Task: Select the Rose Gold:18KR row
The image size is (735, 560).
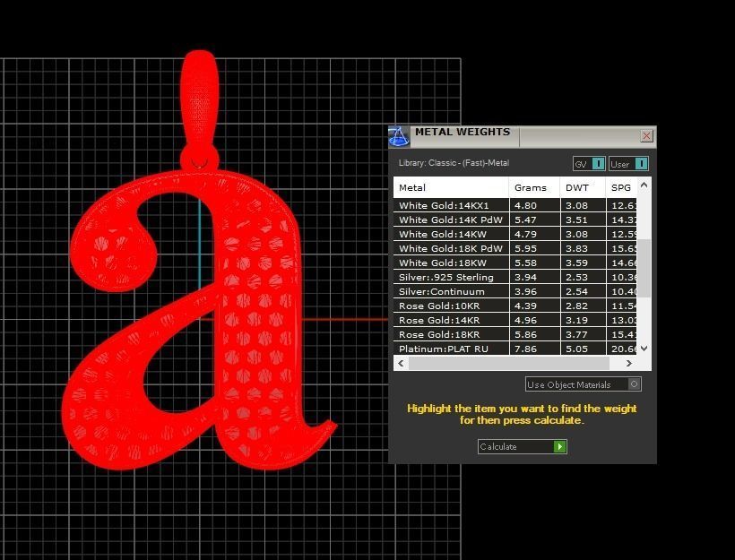Action: click(515, 334)
